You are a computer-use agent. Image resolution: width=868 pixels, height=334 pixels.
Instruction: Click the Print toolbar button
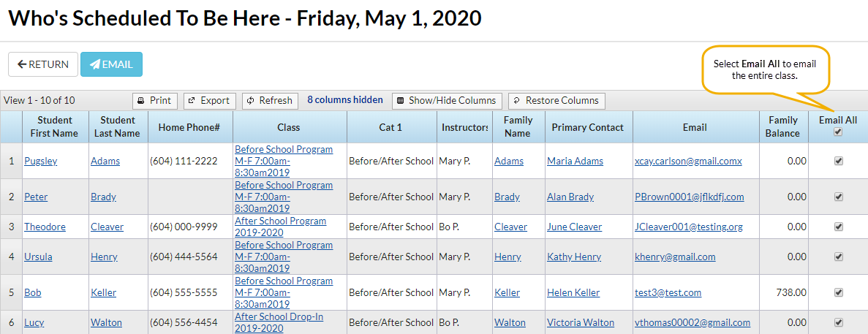154,101
